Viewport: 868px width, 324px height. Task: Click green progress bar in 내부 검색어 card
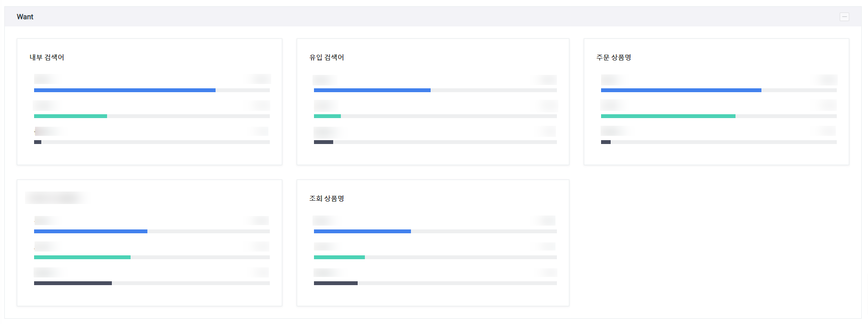tap(71, 116)
